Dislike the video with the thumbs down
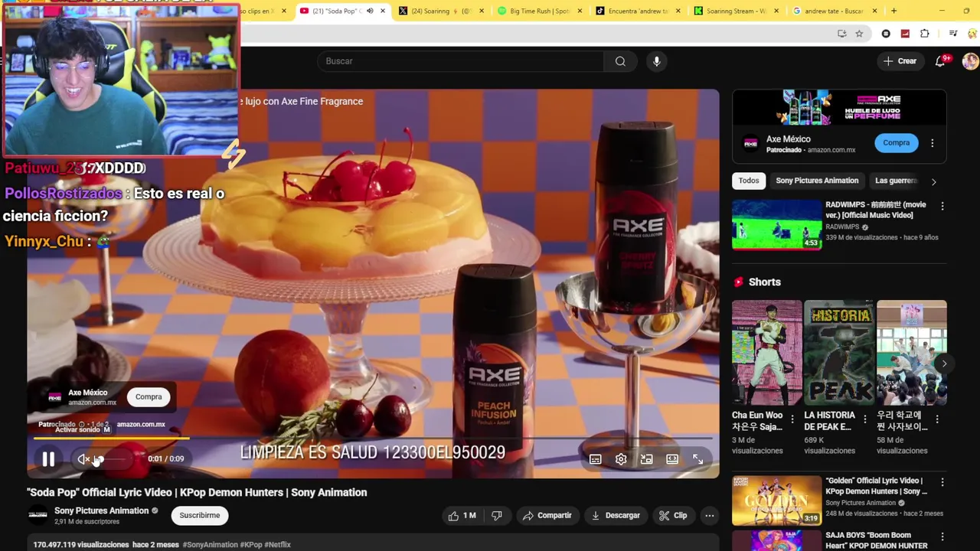Viewport: 980px width, 551px height. [497, 516]
